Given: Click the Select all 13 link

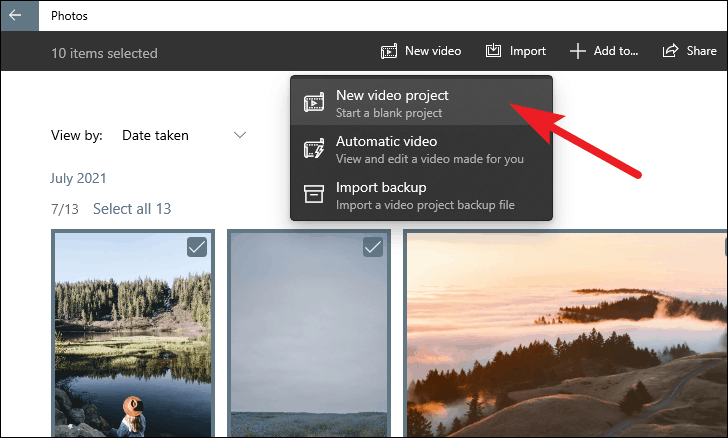Looking at the screenshot, I should click(x=132, y=209).
